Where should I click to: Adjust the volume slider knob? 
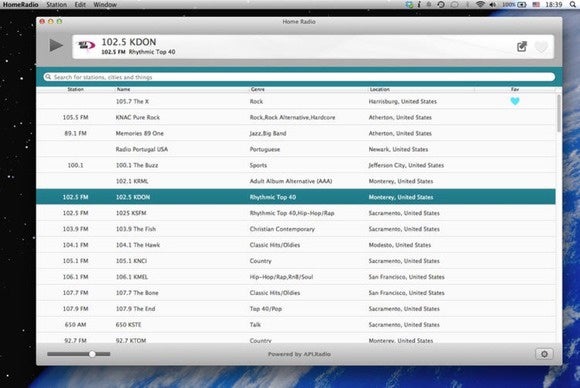pyautogui.click(x=92, y=354)
